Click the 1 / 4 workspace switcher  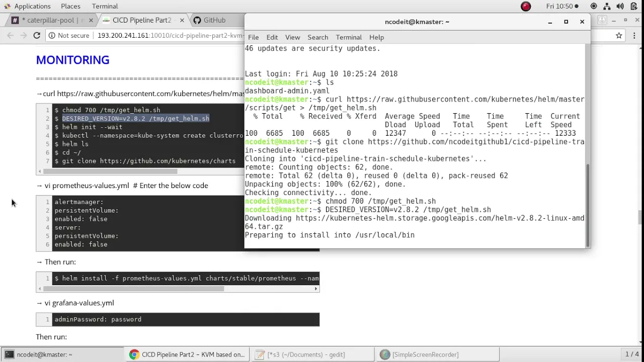tap(632, 354)
